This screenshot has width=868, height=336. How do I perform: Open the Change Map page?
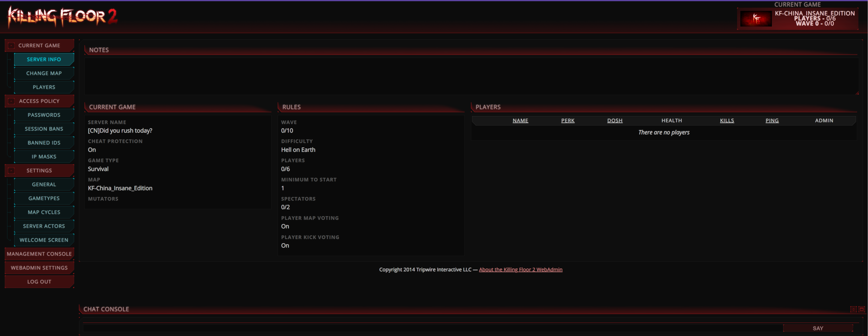[44, 73]
